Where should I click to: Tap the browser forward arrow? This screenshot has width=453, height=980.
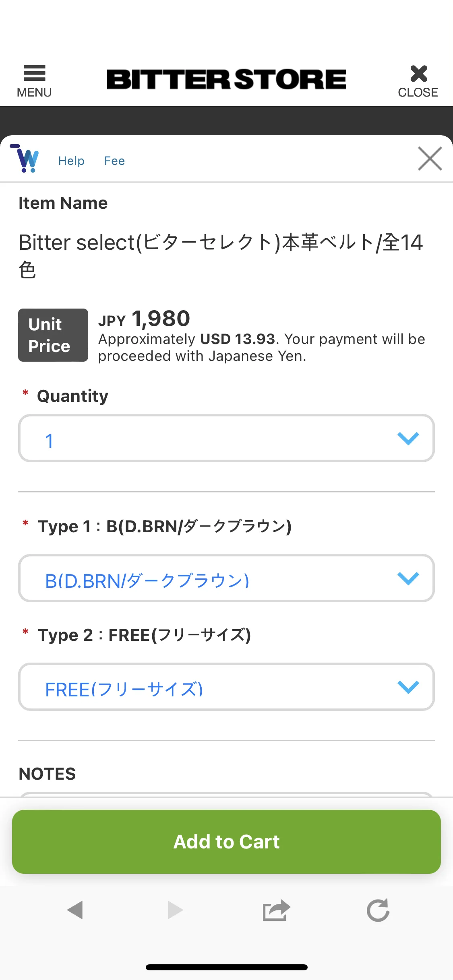(x=175, y=910)
